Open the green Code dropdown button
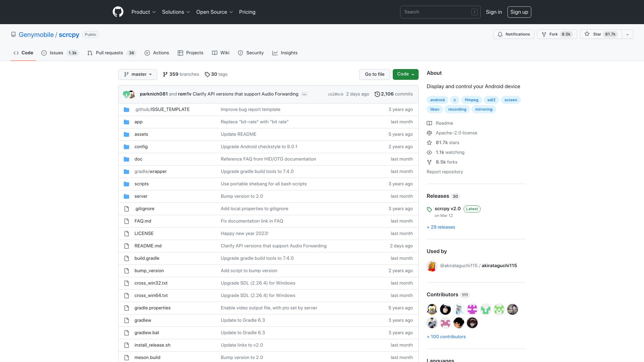 point(406,74)
